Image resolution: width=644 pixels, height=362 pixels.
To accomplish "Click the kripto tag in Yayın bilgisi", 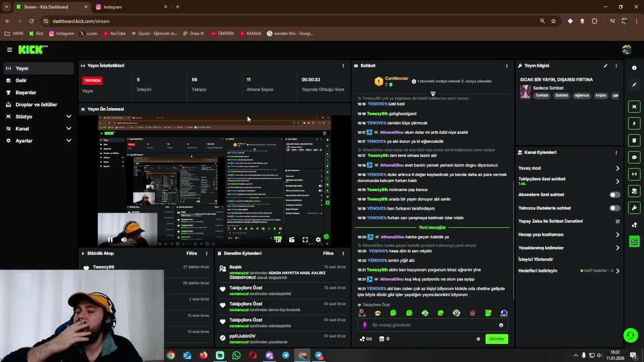I will [601, 96].
